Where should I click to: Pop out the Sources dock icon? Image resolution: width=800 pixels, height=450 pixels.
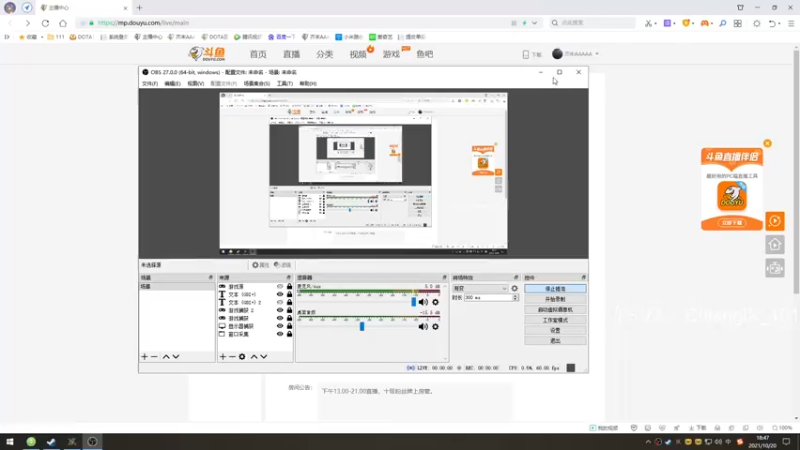pyautogui.click(x=288, y=278)
